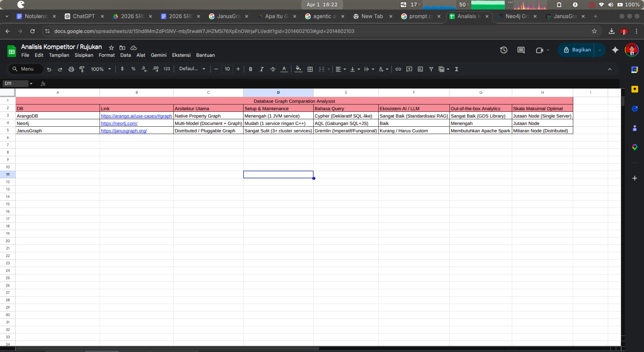The width and height of the screenshot is (644, 352).
Task: Open Google Maps side panel
Action: coord(634,147)
